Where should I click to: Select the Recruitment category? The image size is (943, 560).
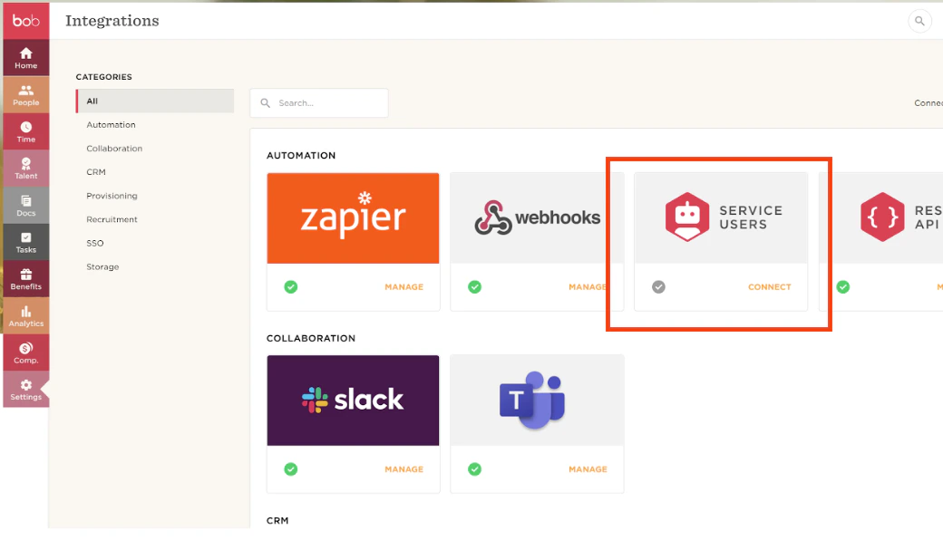coord(112,219)
